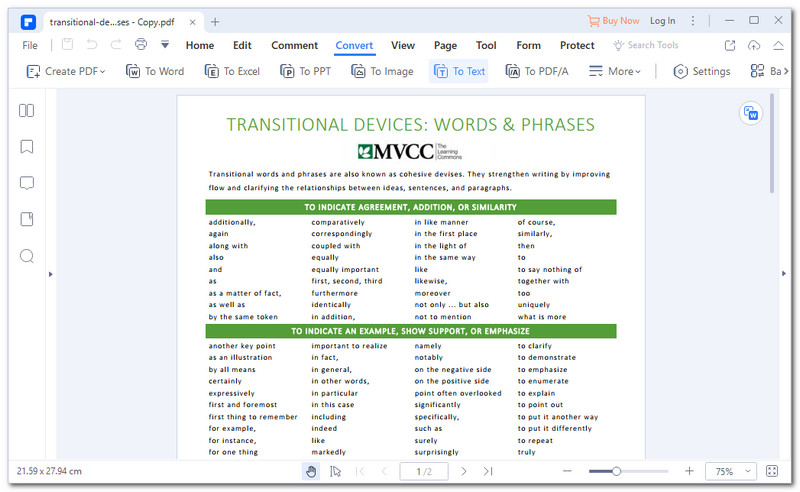This screenshot has width=800, height=492.
Task: Click the Buy Now link
Action: 613,21
